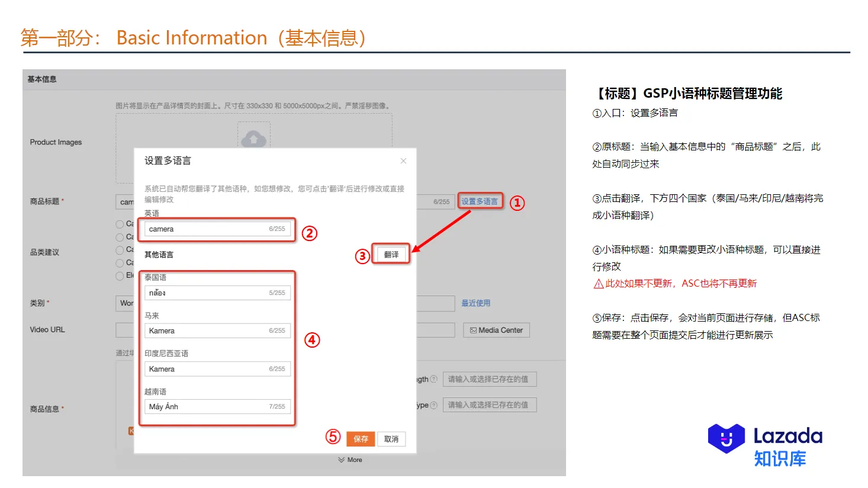Screen dimensions: 868x488
Task: Open the lower 请输入或选择已存在的值 combo box
Action: (489, 405)
